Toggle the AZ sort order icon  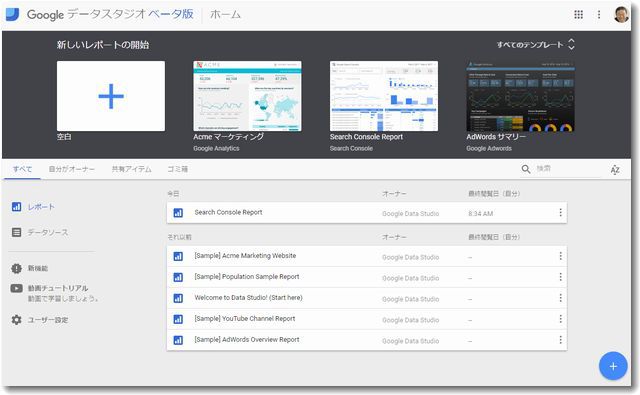click(615, 170)
